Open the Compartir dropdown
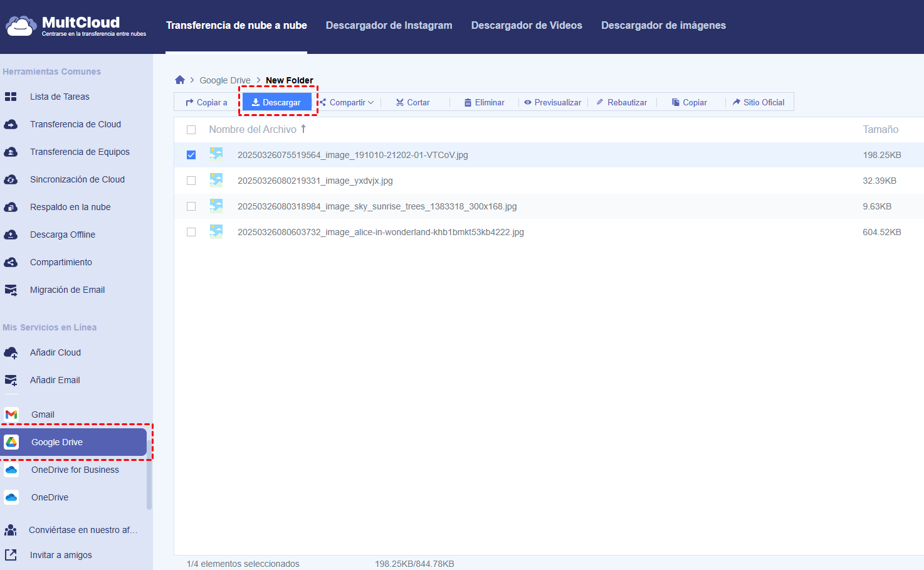The image size is (924, 570). (347, 102)
